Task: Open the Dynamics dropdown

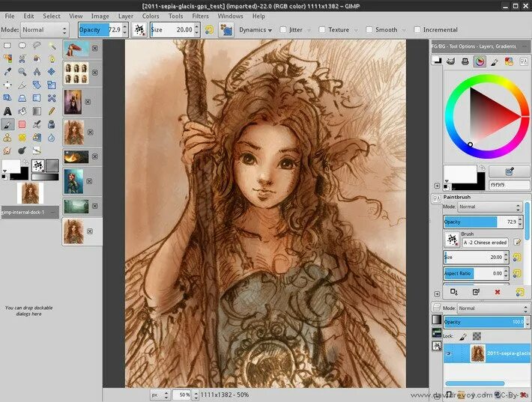Action: coord(256,30)
